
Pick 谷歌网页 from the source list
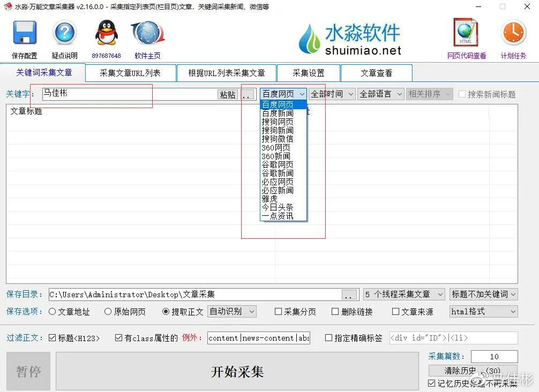(x=283, y=164)
